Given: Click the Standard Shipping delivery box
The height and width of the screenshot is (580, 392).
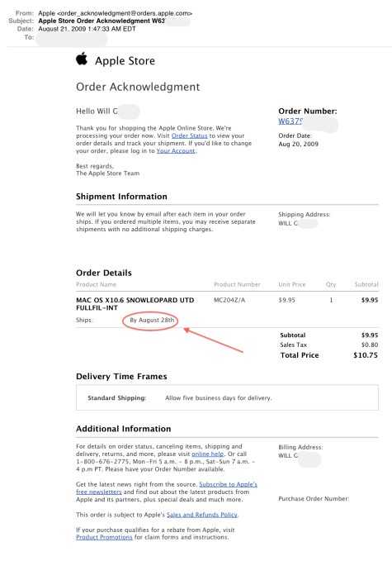Looking at the screenshot, I should (227, 397).
